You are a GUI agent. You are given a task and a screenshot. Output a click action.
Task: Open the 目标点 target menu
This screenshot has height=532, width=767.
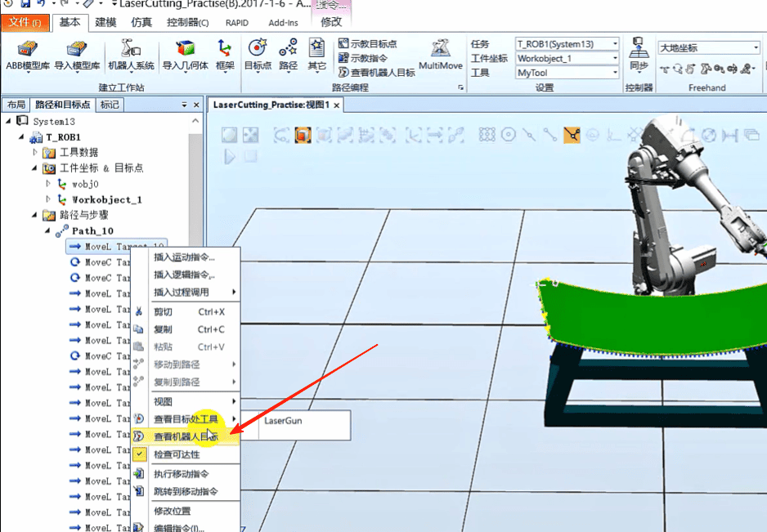point(258,56)
